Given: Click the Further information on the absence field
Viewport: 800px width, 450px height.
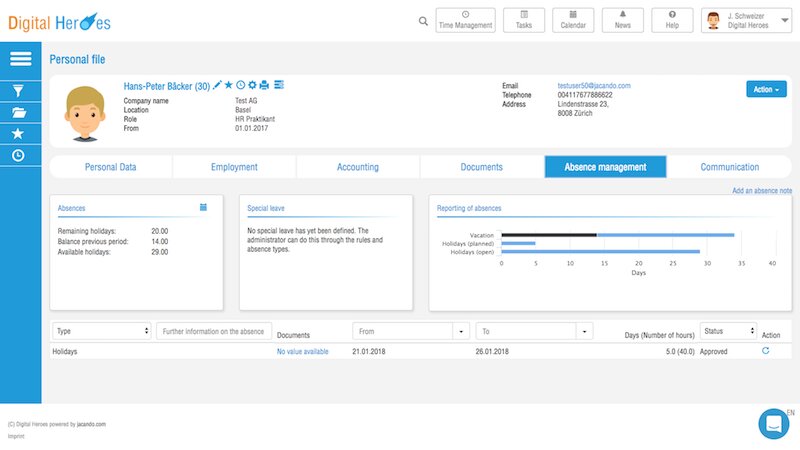Looking at the screenshot, I should pos(213,330).
